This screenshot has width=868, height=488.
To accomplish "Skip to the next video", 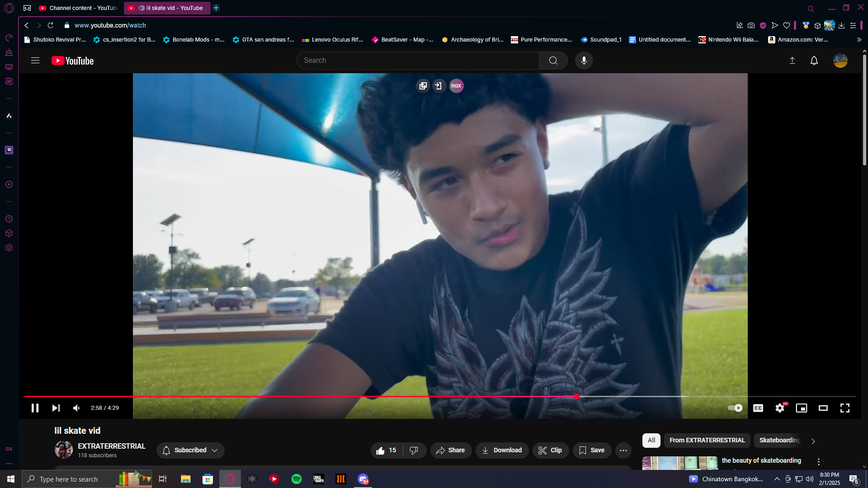I will click(x=56, y=408).
